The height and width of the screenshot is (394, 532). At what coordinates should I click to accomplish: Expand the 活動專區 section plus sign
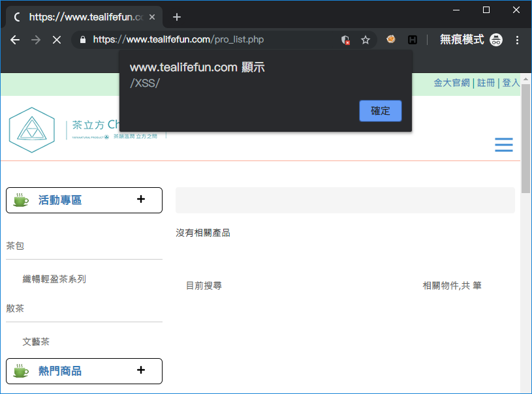[141, 199]
